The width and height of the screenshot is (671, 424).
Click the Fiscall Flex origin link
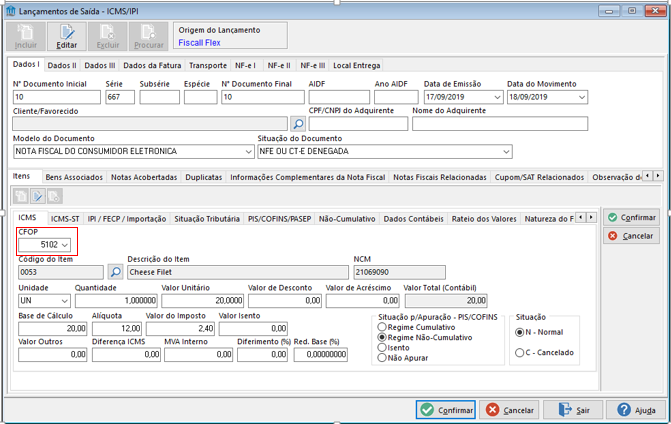tap(199, 43)
